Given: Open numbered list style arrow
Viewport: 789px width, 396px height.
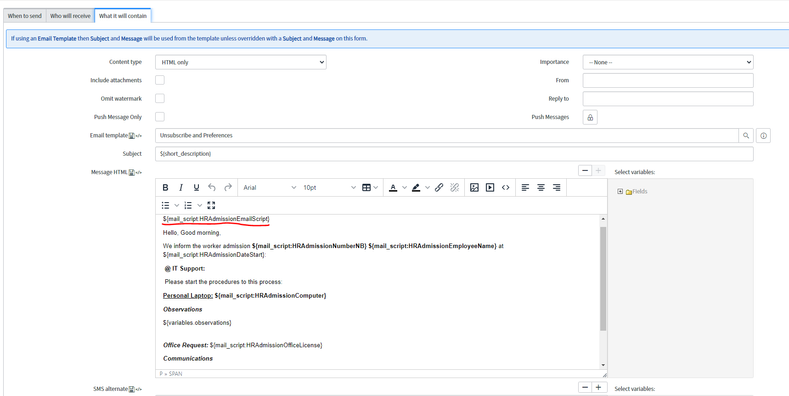Looking at the screenshot, I should (200, 205).
